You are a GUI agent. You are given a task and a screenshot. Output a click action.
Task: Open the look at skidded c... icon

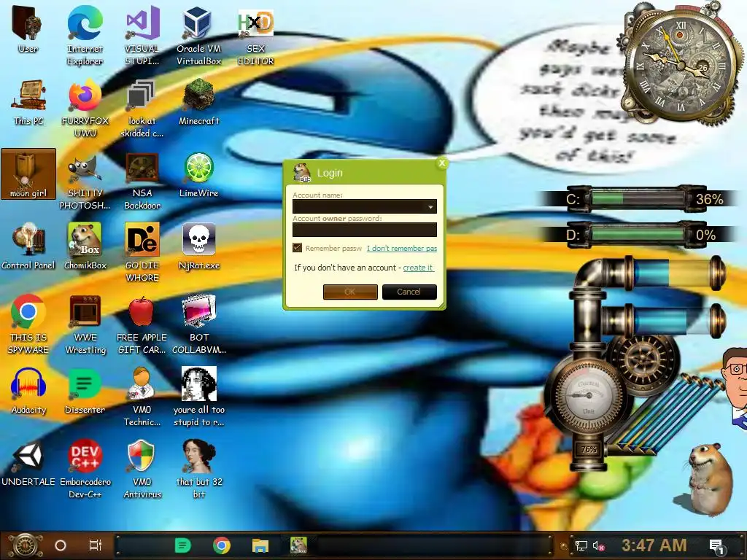click(142, 109)
